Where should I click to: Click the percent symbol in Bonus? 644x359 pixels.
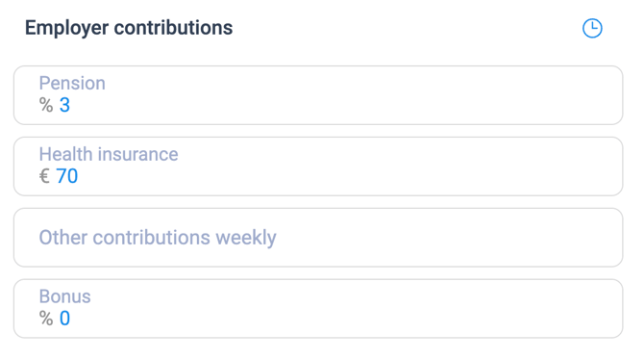point(46,319)
